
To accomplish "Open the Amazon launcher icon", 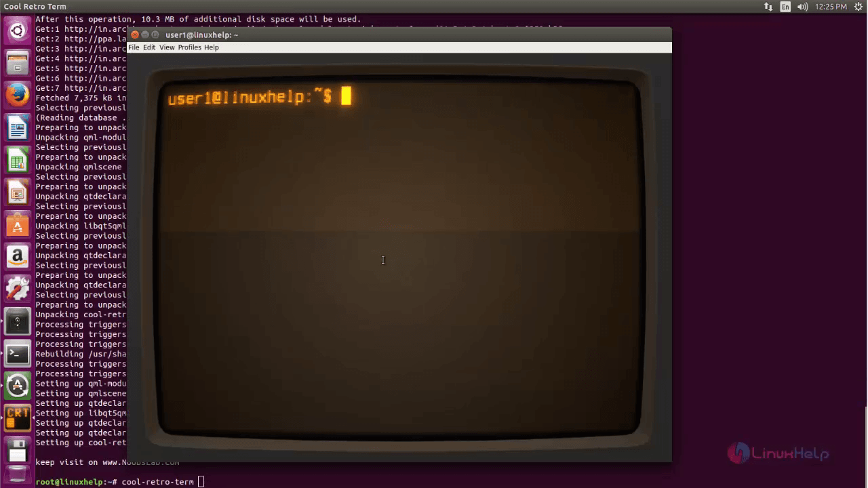I will [17, 257].
